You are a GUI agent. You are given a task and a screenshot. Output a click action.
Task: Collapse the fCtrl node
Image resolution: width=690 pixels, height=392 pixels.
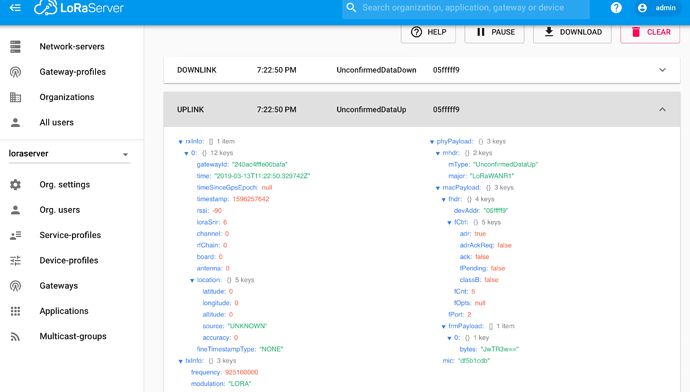pos(449,223)
